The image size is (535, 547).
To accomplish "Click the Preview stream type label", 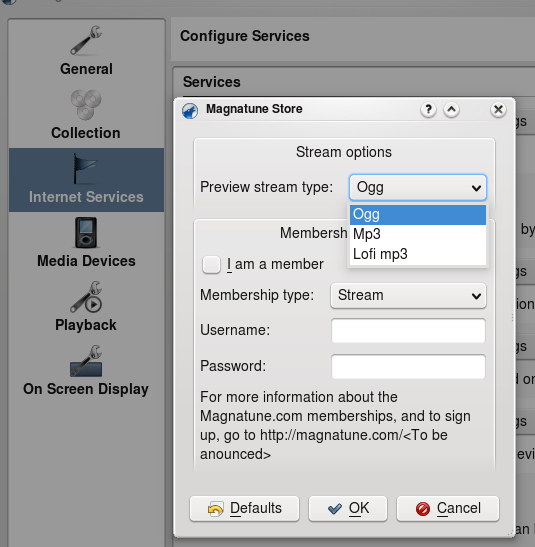I will [266, 187].
